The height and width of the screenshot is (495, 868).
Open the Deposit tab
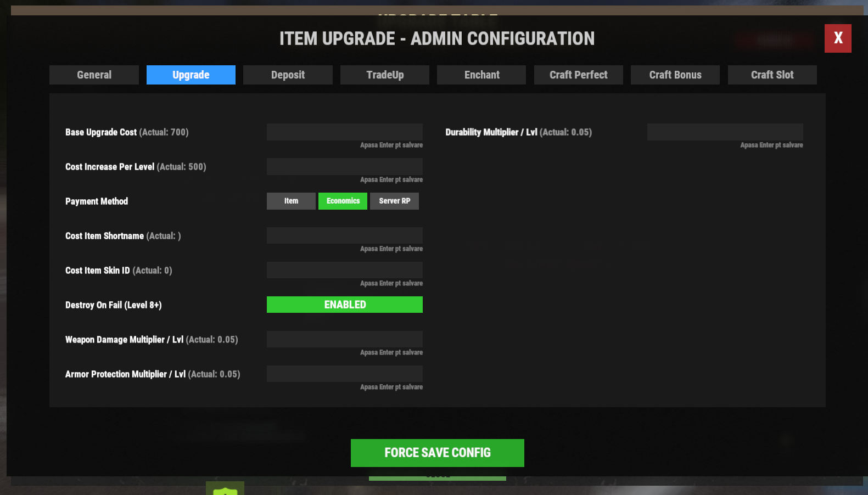[x=288, y=75]
